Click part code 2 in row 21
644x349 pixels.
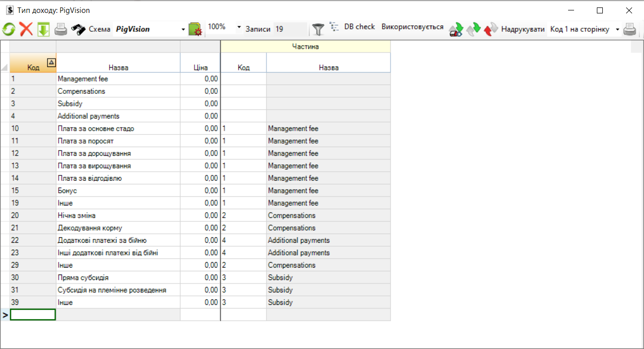coord(244,228)
